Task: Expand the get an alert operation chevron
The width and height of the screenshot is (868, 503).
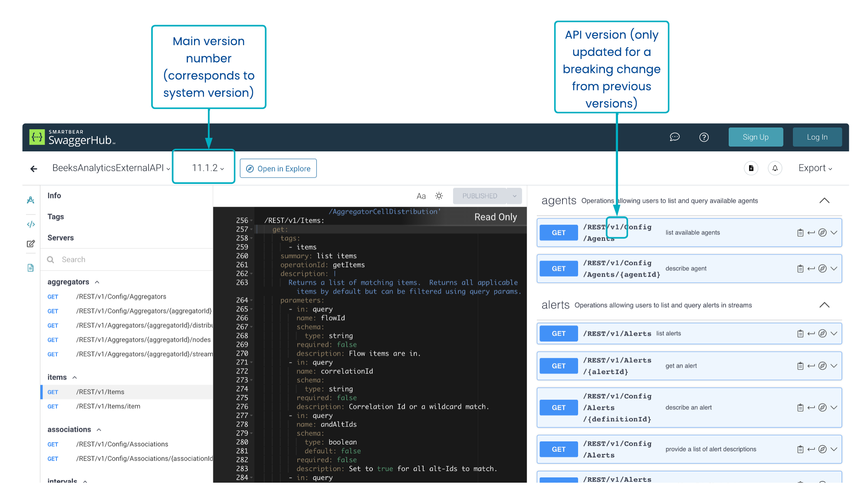Action: (834, 366)
